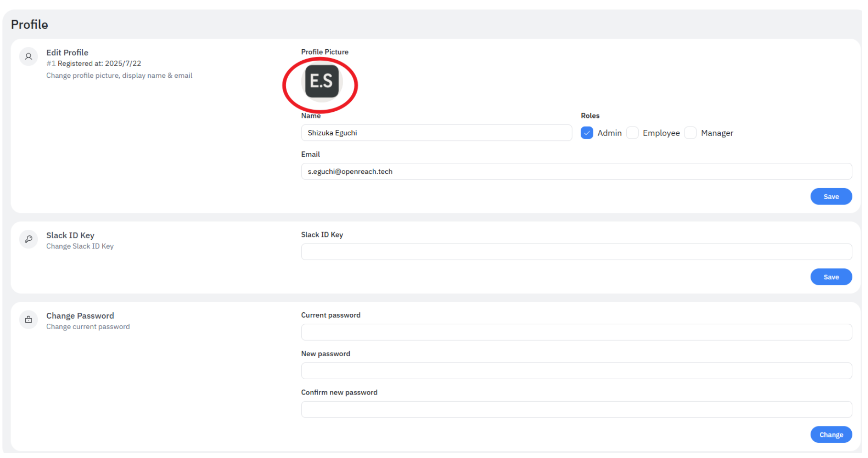Click the Change Password section title

(80, 316)
